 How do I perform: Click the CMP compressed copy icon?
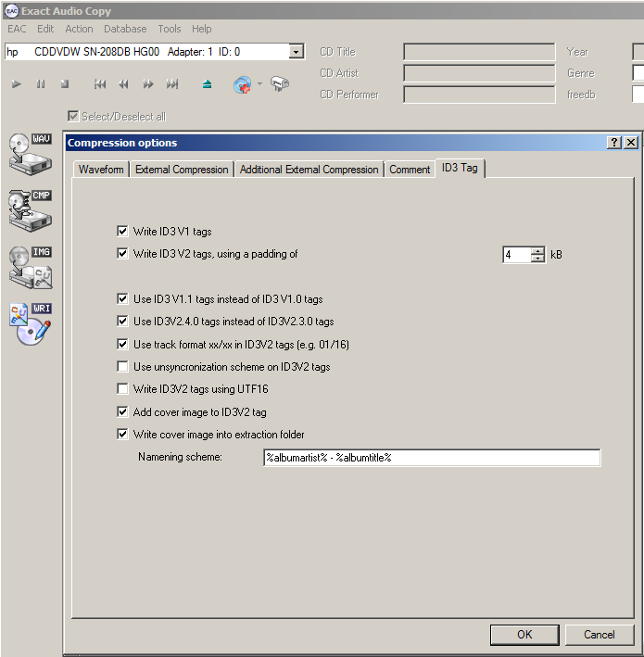31,210
